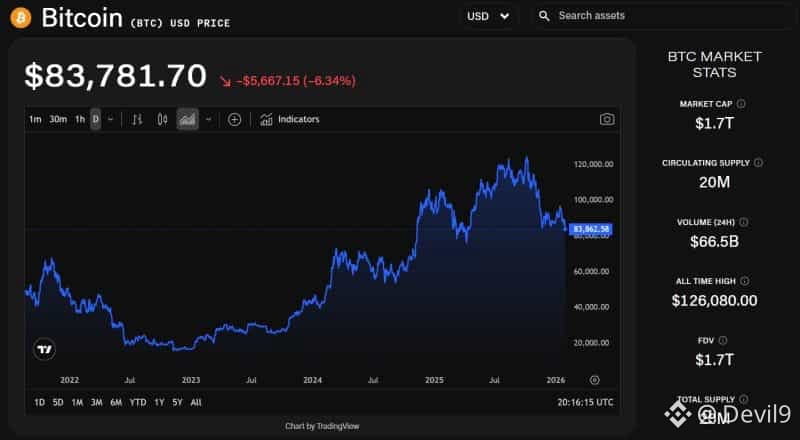This screenshot has height=440, width=800.
Task: Expand the chart style dropdown arrow
Action: (208, 119)
